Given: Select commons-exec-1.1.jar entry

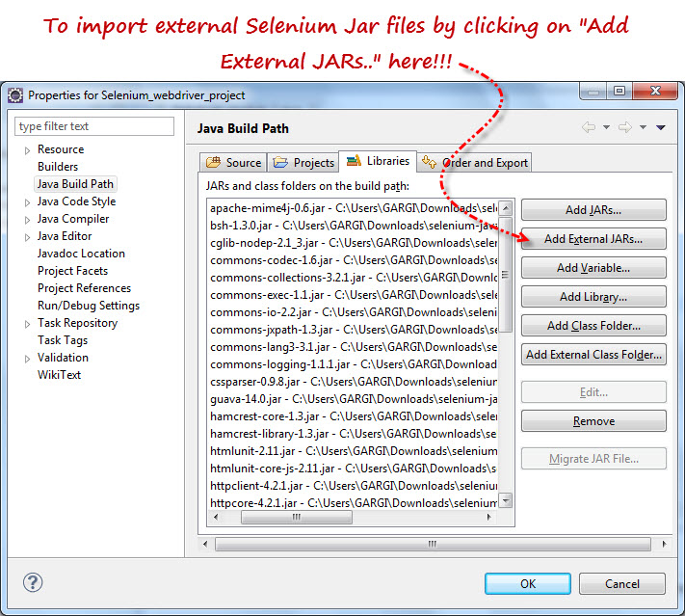Looking at the screenshot, I should point(354,295).
